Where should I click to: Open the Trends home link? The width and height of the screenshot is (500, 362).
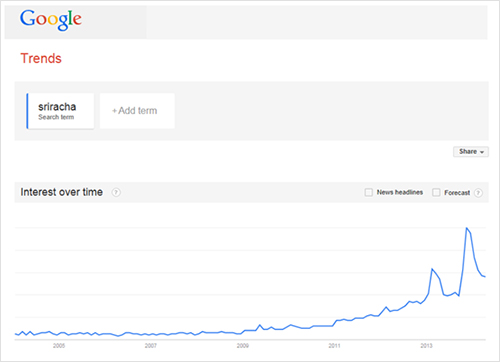[41, 58]
